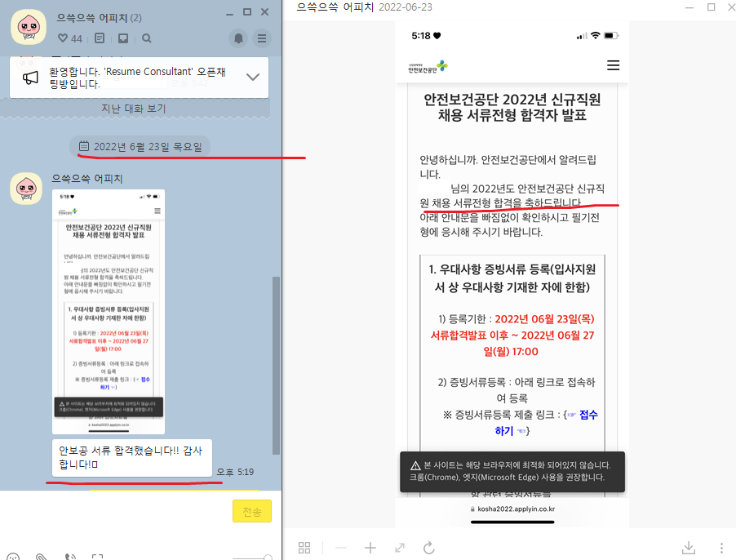Click the '오후 5:19' message timestamp
The image size is (736, 560).
(x=235, y=472)
